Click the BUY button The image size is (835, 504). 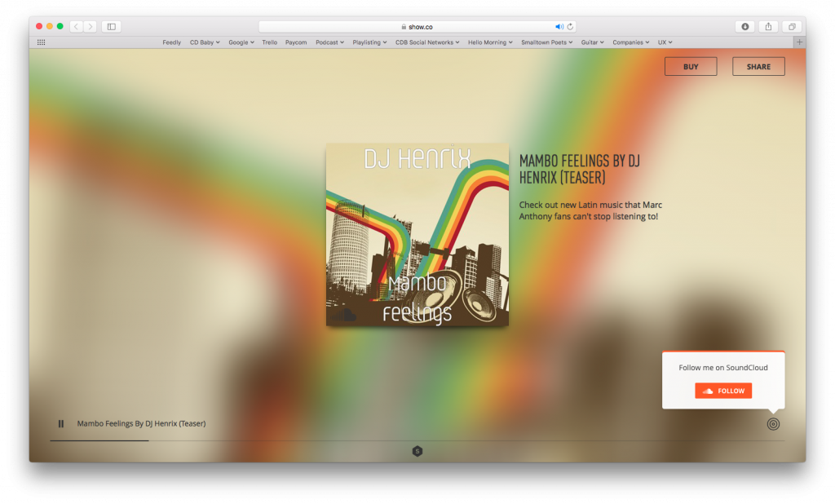click(691, 67)
